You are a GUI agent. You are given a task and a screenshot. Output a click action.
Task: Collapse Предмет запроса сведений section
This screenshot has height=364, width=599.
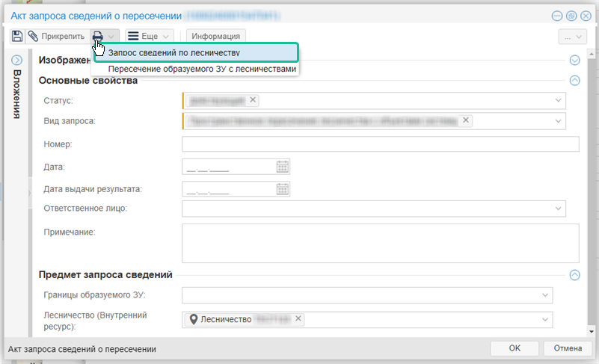(574, 275)
